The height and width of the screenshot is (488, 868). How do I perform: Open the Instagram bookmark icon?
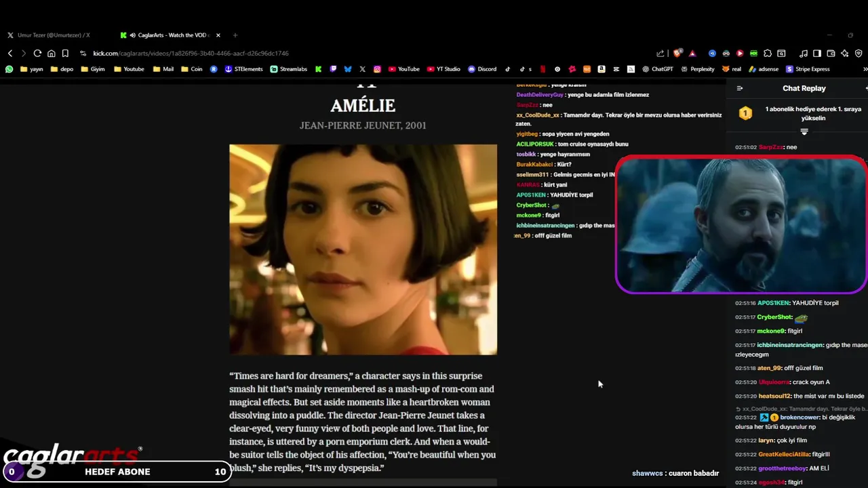[377, 69]
